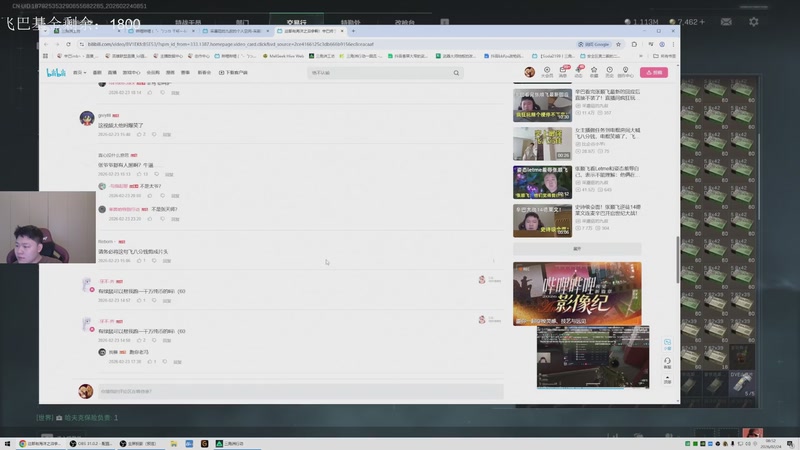Open the recommended video mentioning Letme
This screenshot has width=800, height=450.
[542, 182]
